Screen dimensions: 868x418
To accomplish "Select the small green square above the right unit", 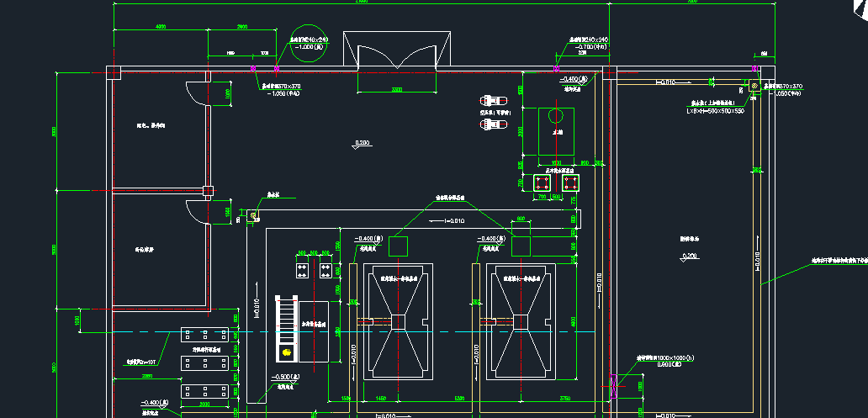I will click(521, 246).
